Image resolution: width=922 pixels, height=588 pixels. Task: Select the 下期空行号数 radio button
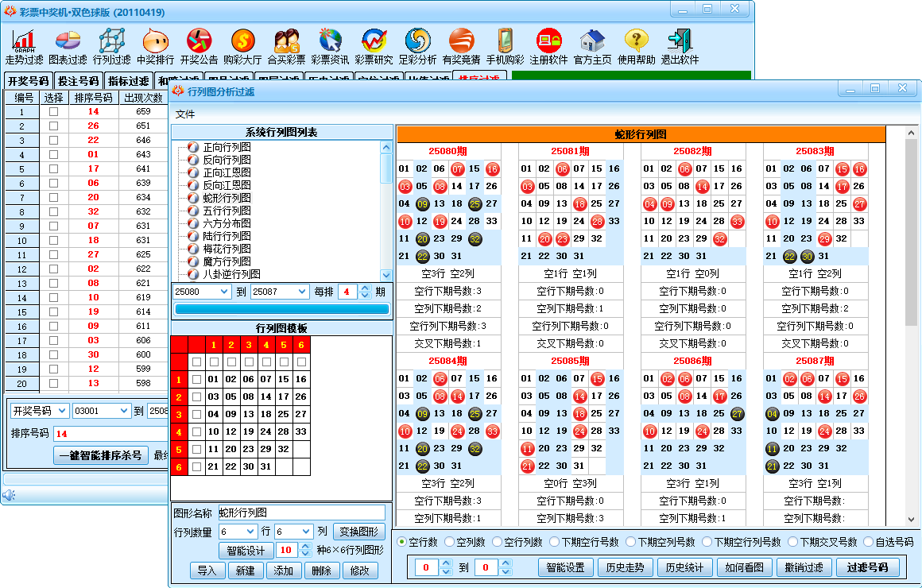(x=552, y=542)
